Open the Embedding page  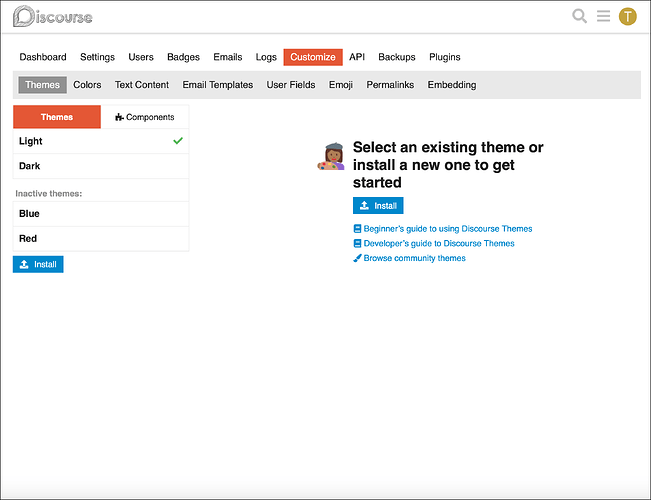point(452,85)
